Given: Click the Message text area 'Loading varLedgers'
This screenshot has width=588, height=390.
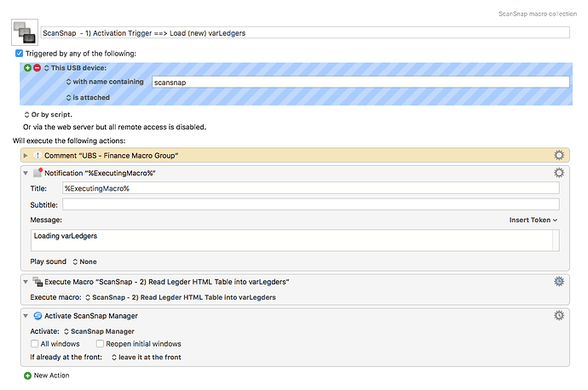Looking at the screenshot, I should [x=291, y=240].
